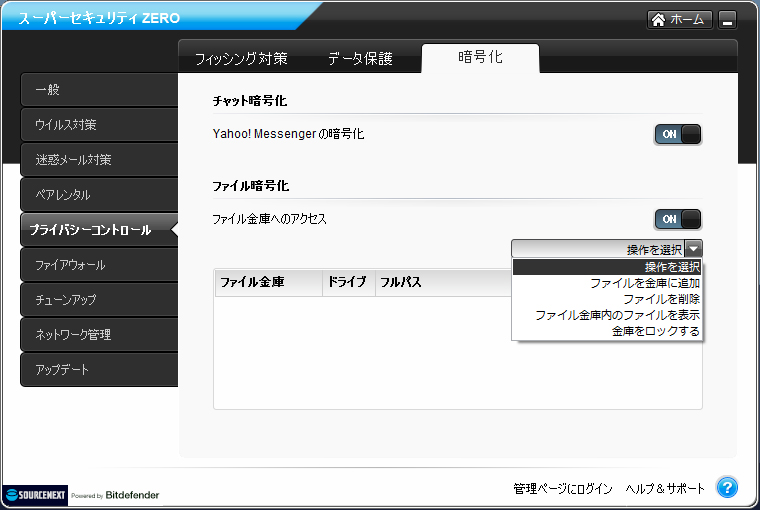Minimize window with the title bar button

(x=727, y=20)
